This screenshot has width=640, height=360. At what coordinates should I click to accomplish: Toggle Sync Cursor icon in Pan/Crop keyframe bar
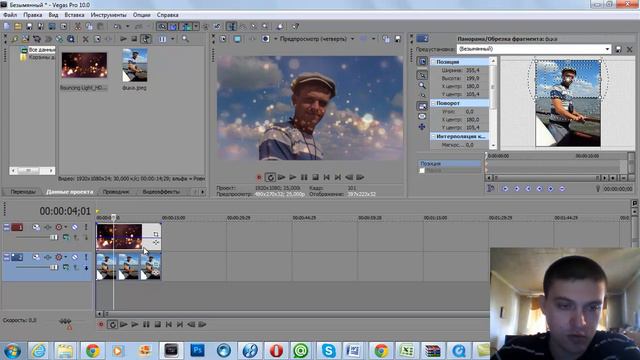coord(491,188)
